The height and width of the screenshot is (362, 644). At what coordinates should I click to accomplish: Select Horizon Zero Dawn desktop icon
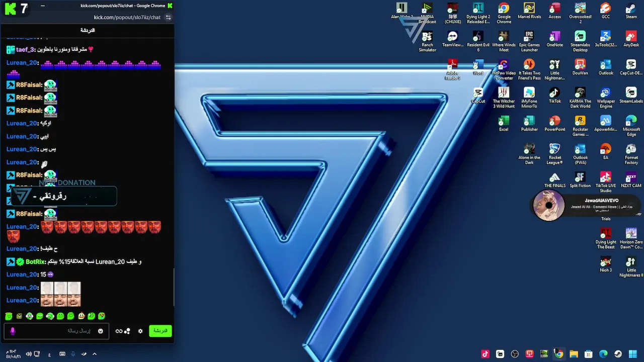(x=631, y=239)
